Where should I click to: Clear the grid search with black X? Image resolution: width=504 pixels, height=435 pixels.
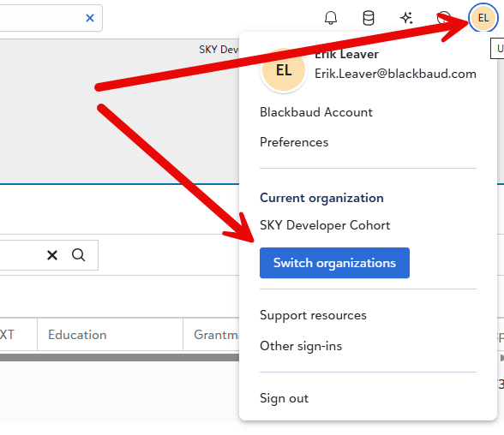[x=52, y=255]
